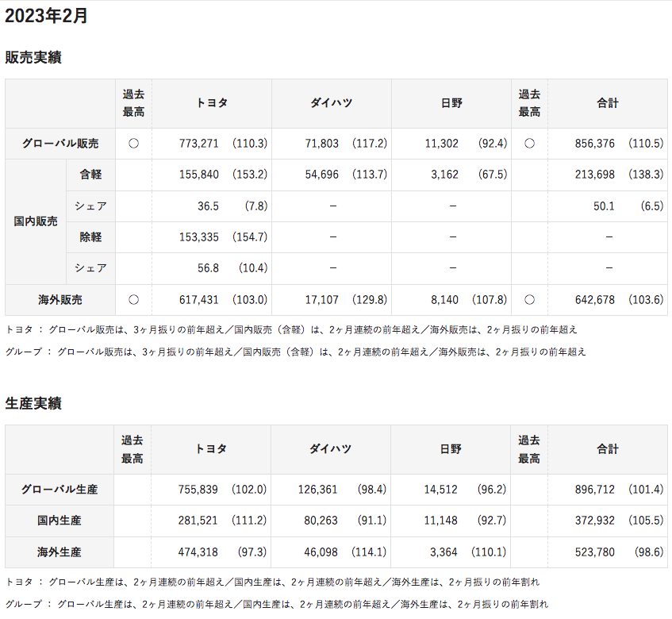Select the '販売実績' section heading

(33, 57)
